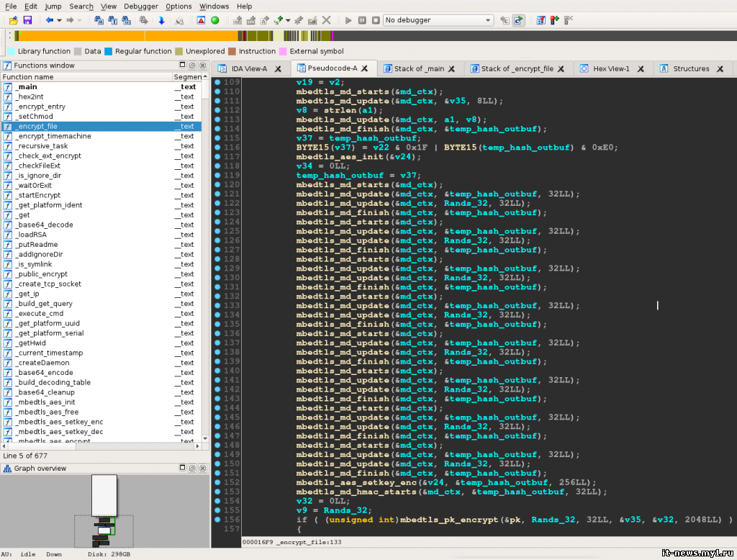
Task: Click the back navigation arrow
Action: (x=49, y=20)
